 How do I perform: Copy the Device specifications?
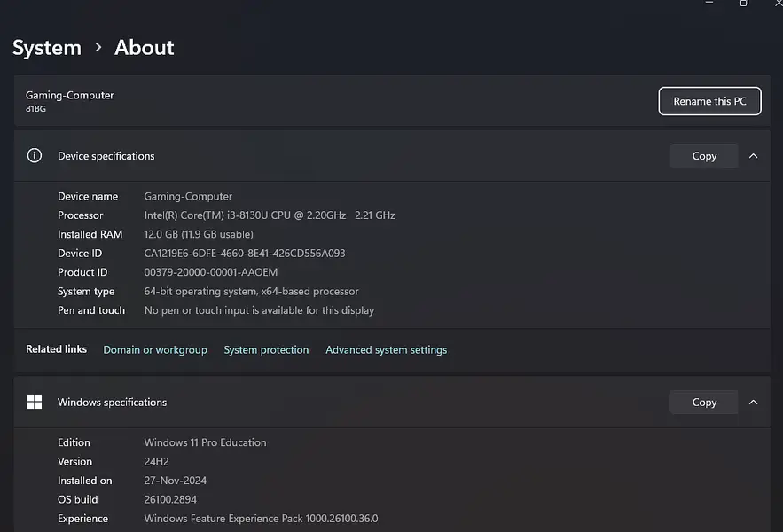[x=704, y=156]
